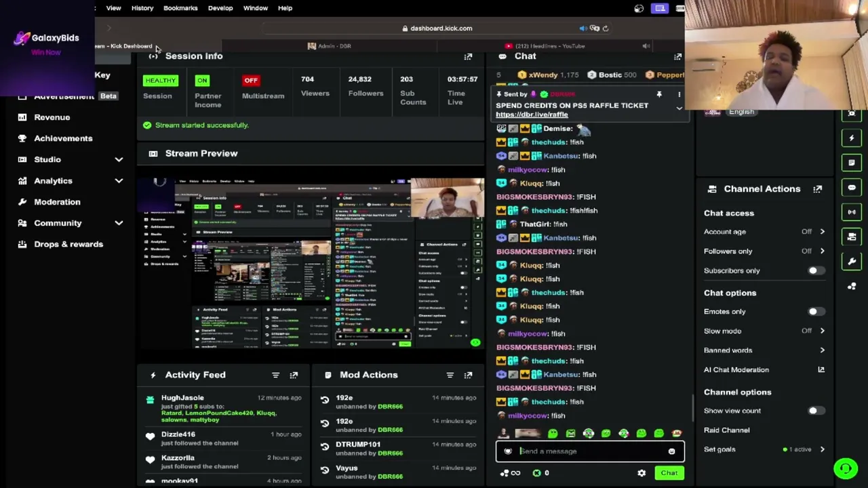
Task: Open the Bookmarks menu
Action: pyautogui.click(x=180, y=8)
